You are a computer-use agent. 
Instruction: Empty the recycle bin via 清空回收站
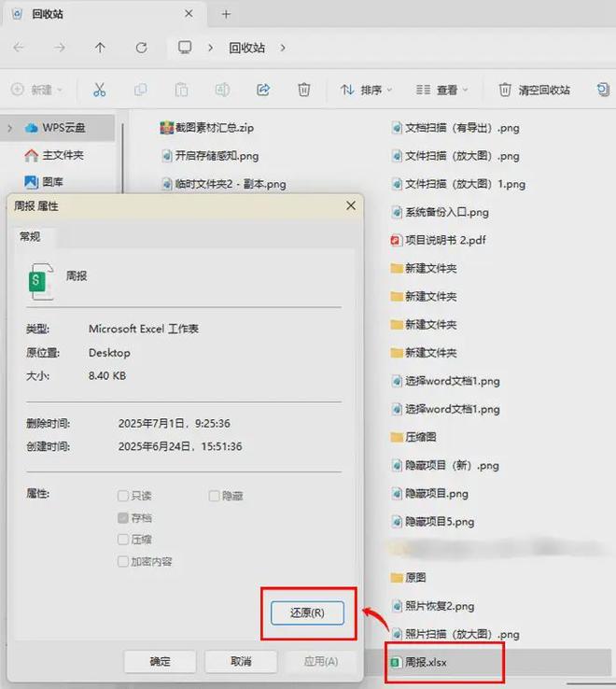534,90
